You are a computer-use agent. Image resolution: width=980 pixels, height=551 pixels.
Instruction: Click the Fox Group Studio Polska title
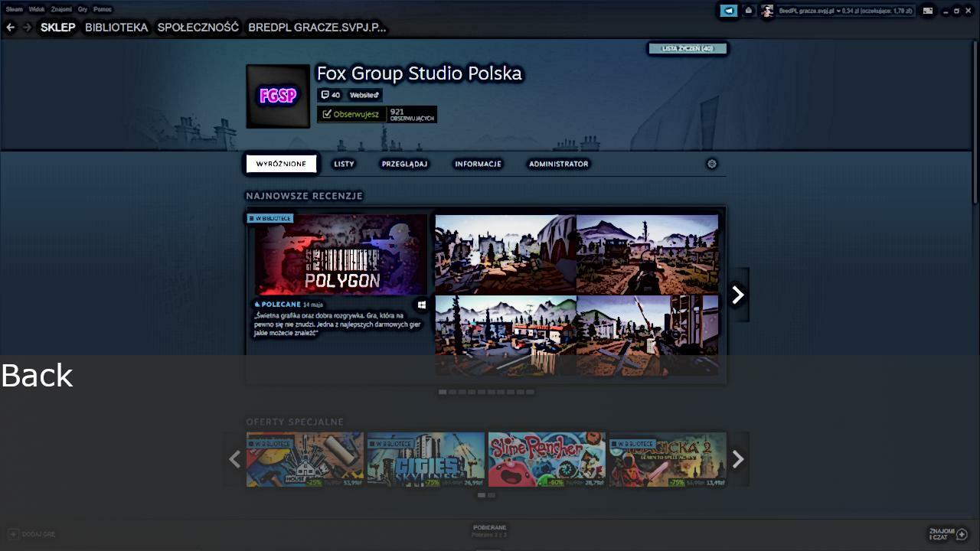coord(420,73)
